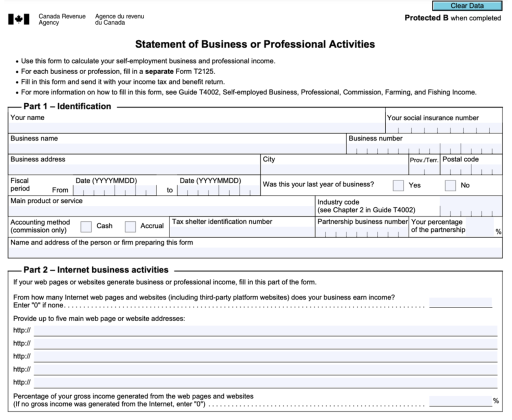Click the form preparer name and address field
Viewport: 512px width, 420px height.
coord(255,252)
